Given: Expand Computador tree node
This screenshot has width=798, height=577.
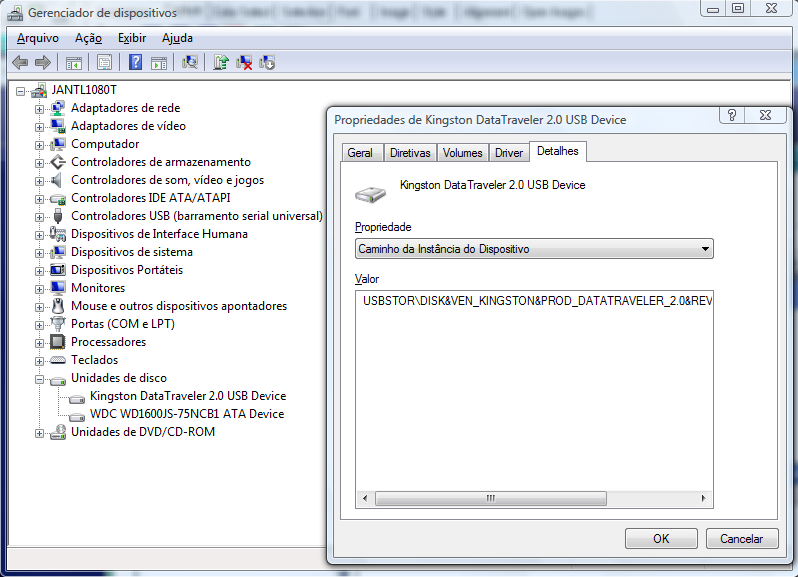Looking at the screenshot, I should [39, 145].
